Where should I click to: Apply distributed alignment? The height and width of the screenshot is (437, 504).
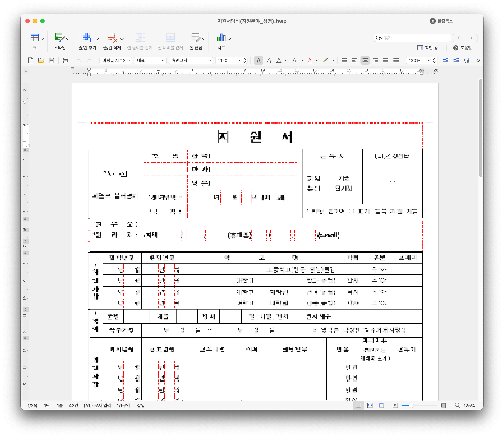(386, 60)
